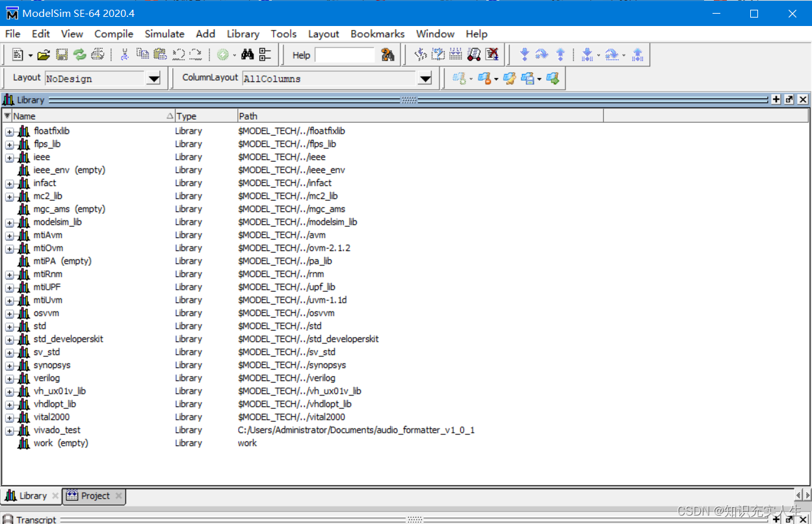Click the Print icon in toolbar

click(x=98, y=55)
